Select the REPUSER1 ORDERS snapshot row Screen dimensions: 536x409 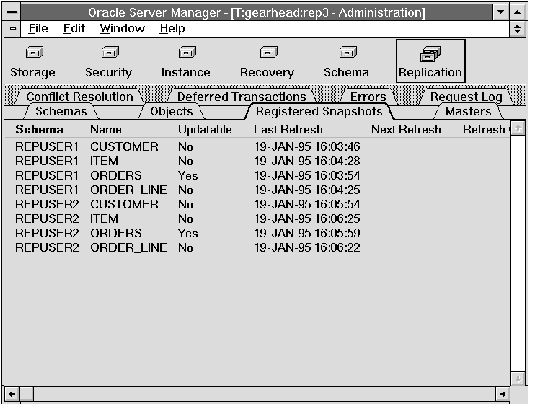(188, 176)
